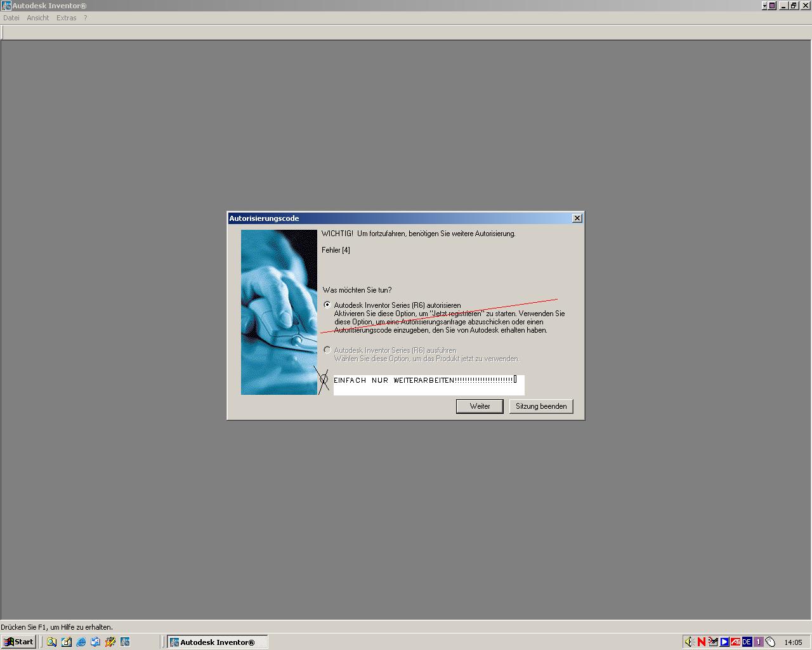Launch Autodesk Inventor from quick launch
812x650 pixels.
124,642
